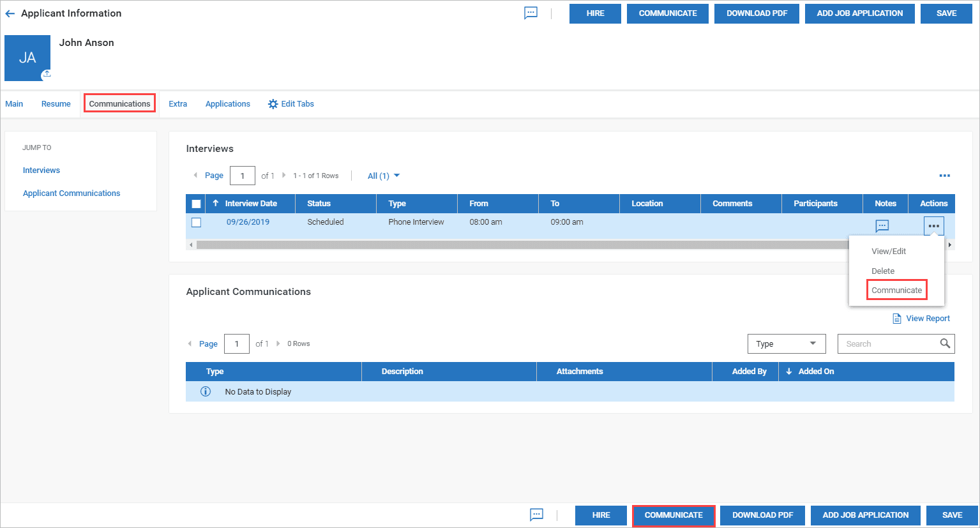Click the Edit Tabs link text

click(x=298, y=104)
